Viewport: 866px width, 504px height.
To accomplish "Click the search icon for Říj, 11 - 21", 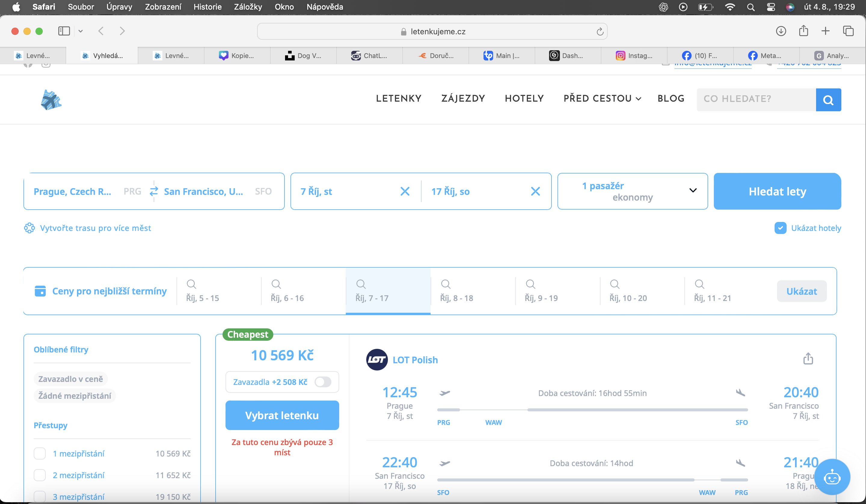I will coord(699,284).
